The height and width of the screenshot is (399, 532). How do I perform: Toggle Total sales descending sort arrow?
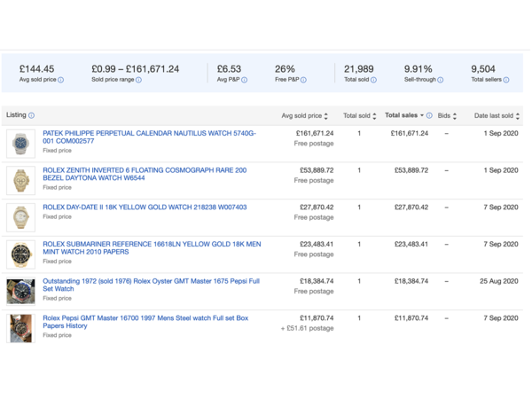[422, 115]
